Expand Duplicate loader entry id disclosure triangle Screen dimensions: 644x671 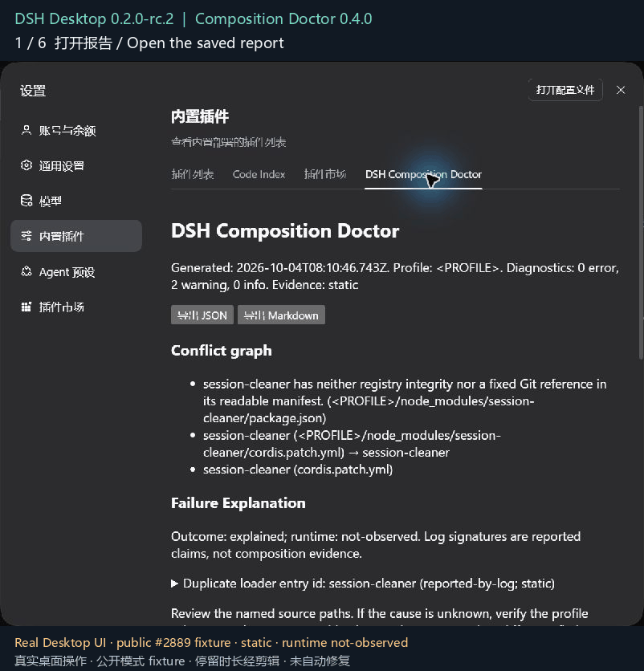coord(174,584)
